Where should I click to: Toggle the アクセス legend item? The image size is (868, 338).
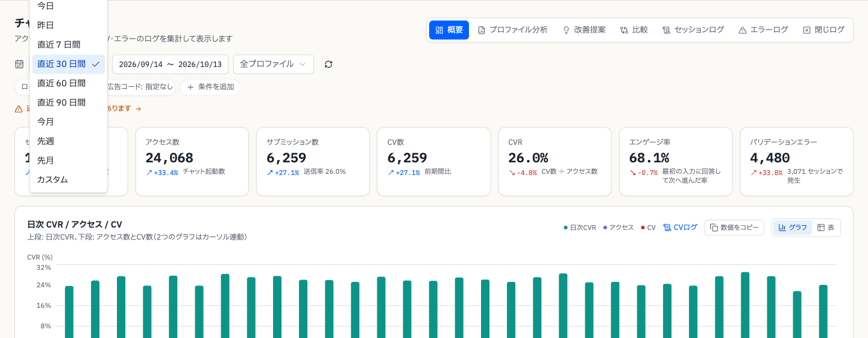tap(618, 228)
